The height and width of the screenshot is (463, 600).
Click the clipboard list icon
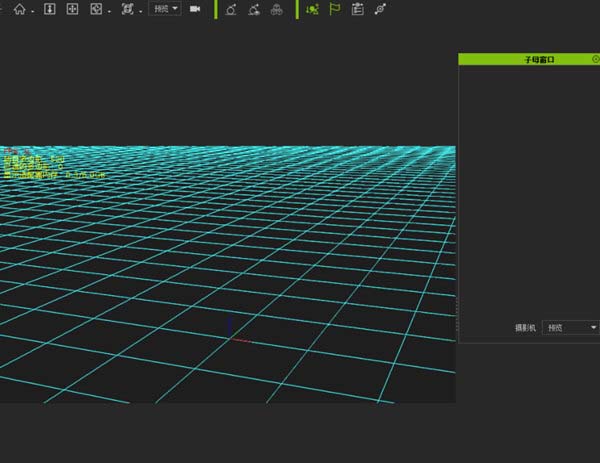coord(357,9)
